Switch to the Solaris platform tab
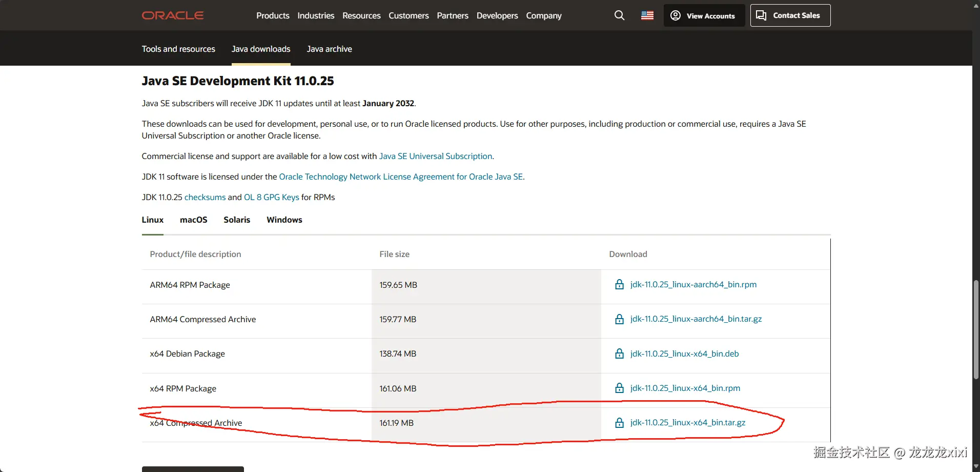 [237, 220]
